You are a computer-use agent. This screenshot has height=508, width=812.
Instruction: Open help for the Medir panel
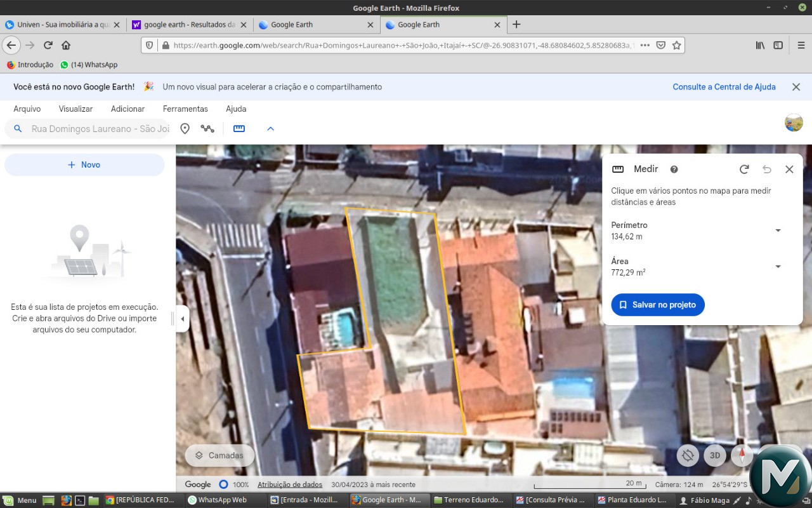pyautogui.click(x=674, y=170)
